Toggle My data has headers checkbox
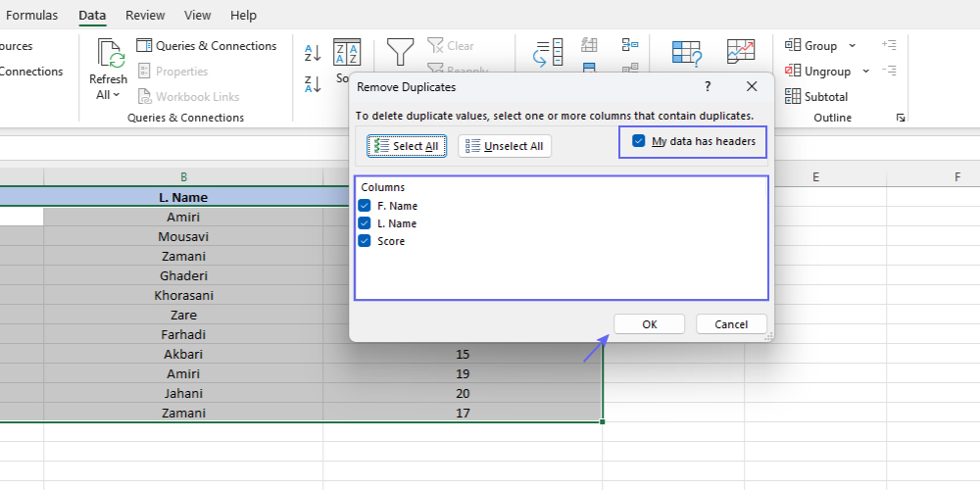The image size is (980, 490). point(639,141)
